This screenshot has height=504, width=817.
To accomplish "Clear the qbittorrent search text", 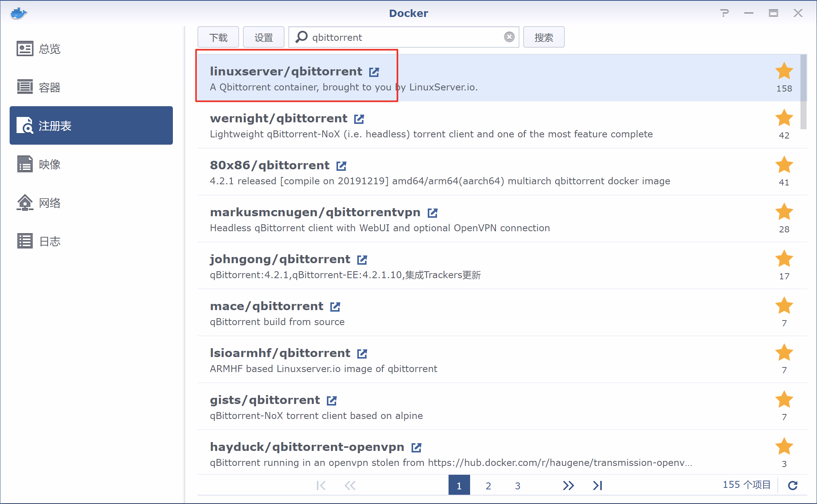I will tap(509, 37).
